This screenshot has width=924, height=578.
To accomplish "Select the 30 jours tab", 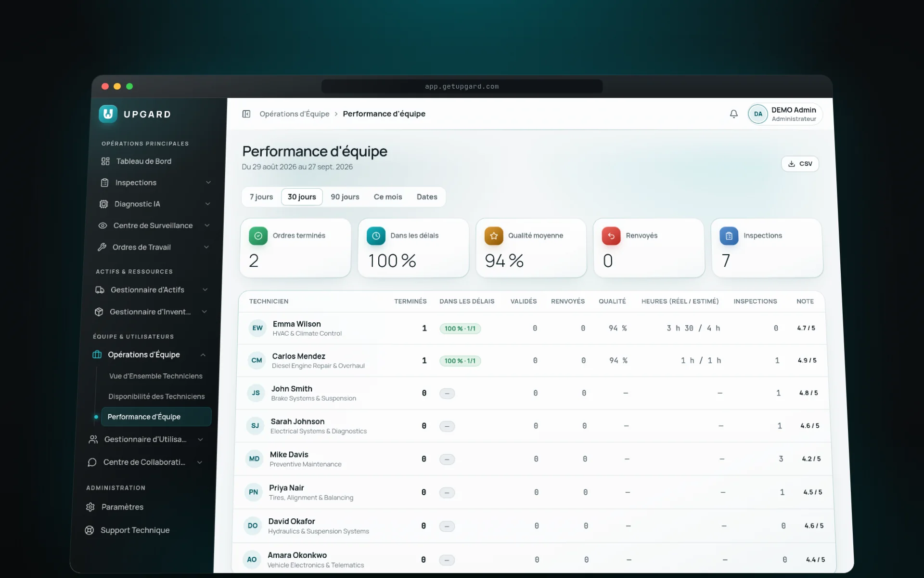I will coord(302,197).
